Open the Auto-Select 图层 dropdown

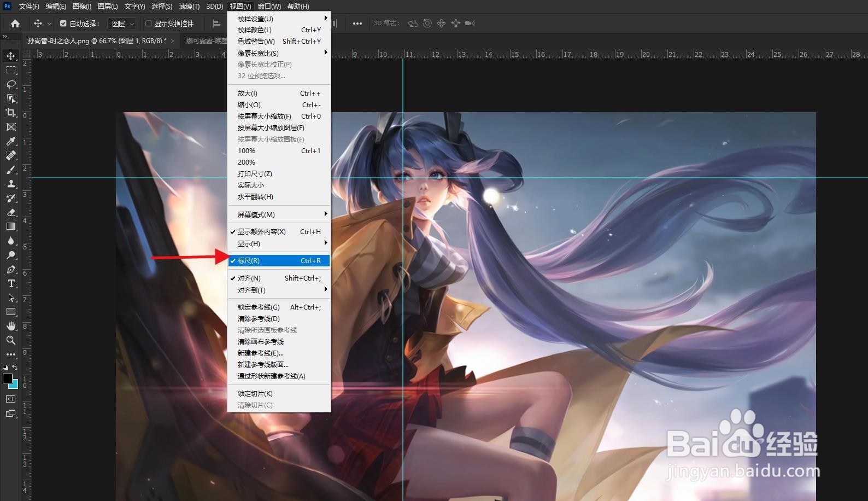(x=122, y=24)
